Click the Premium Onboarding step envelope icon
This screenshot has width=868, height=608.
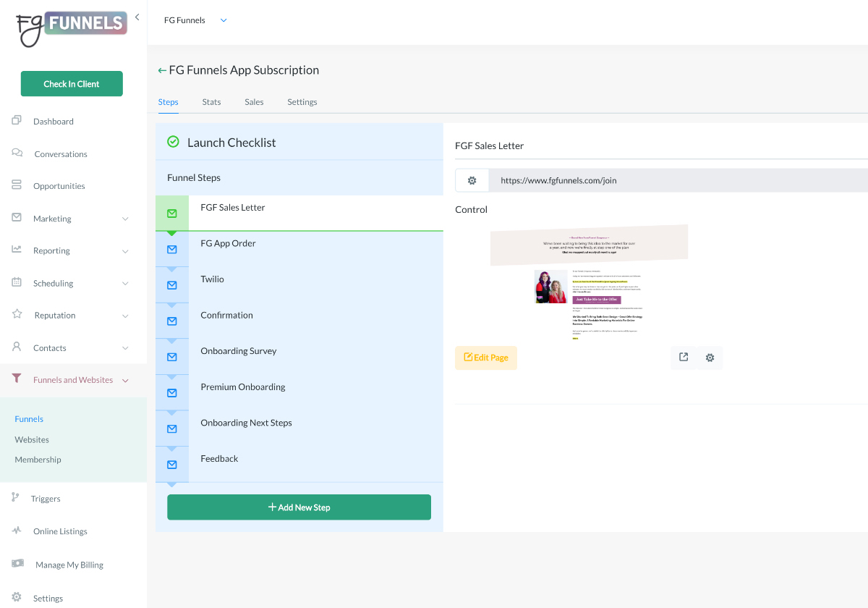click(172, 393)
